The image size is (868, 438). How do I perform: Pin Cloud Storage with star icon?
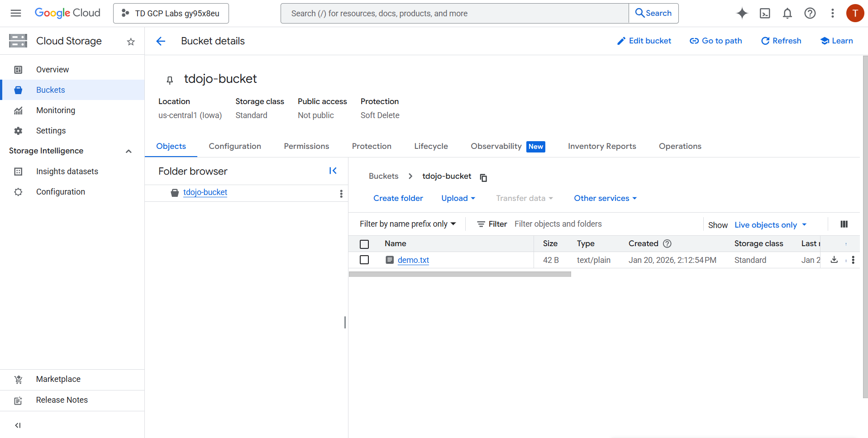pos(131,42)
